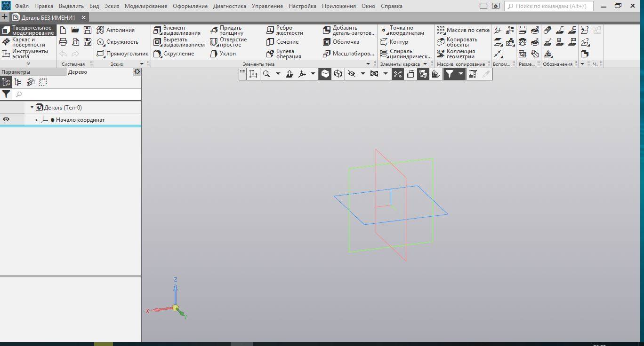Toggle shaded solid display mode
644x346 pixels.
point(325,74)
